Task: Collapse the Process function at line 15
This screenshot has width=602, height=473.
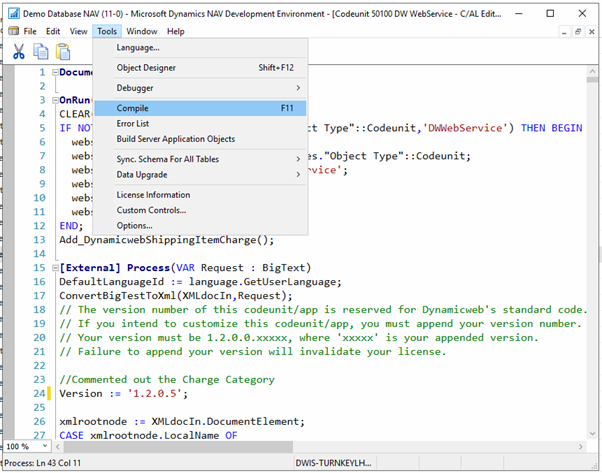Action: tap(54, 268)
